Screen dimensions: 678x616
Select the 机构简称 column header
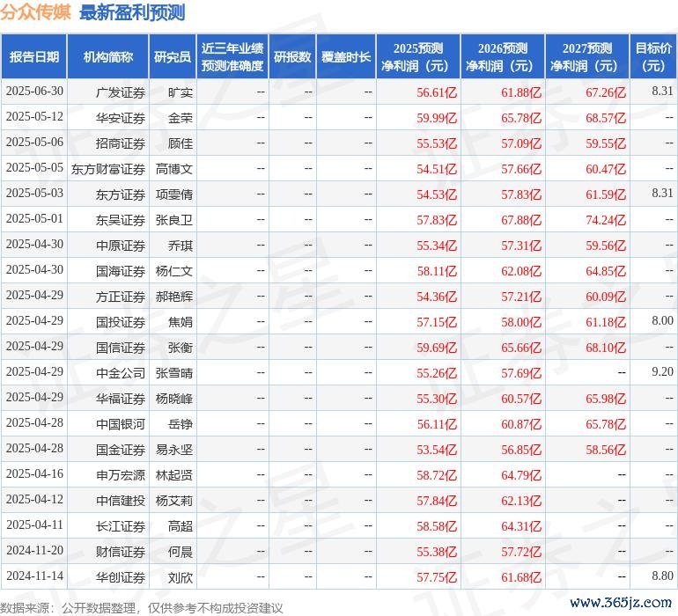pyautogui.click(x=108, y=56)
